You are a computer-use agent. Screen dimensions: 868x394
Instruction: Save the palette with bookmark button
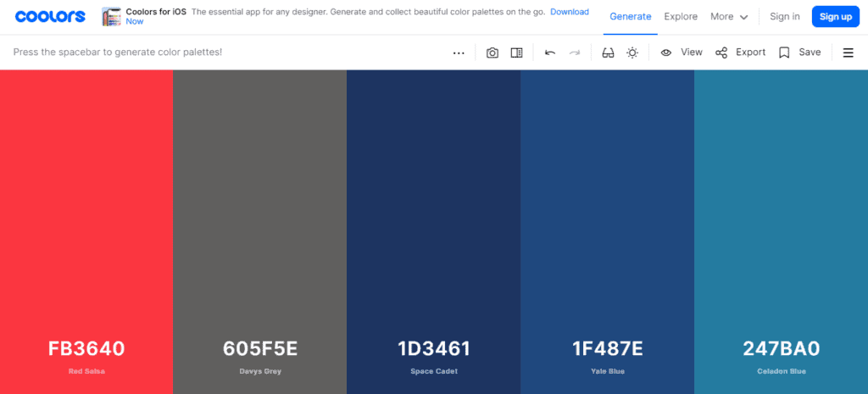799,53
